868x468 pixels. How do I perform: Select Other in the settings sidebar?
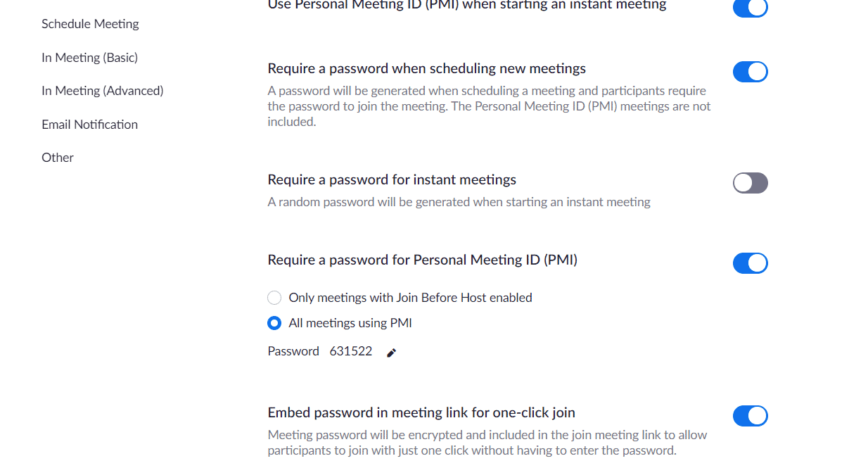coord(58,158)
